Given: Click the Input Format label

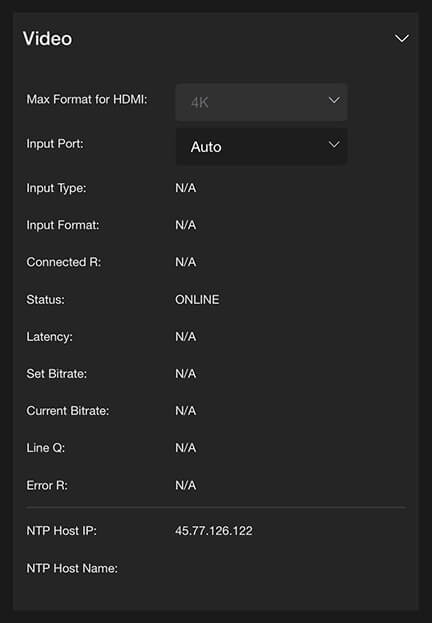Looking at the screenshot, I should [x=62, y=225].
